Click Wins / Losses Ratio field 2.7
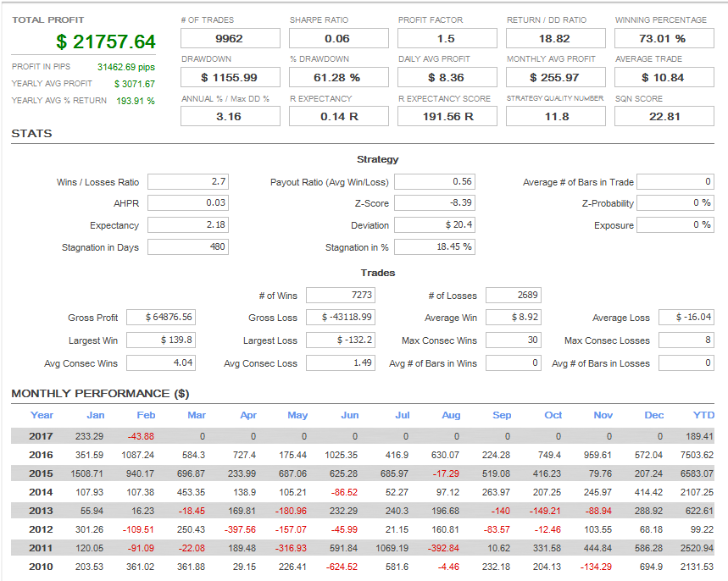Screen dimensions: 728x581 click(x=188, y=182)
